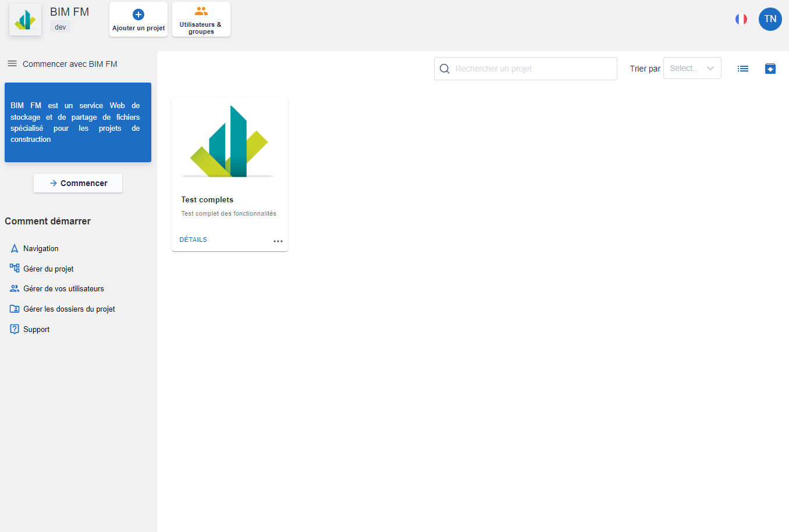Click the Commencer button

pos(78,183)
